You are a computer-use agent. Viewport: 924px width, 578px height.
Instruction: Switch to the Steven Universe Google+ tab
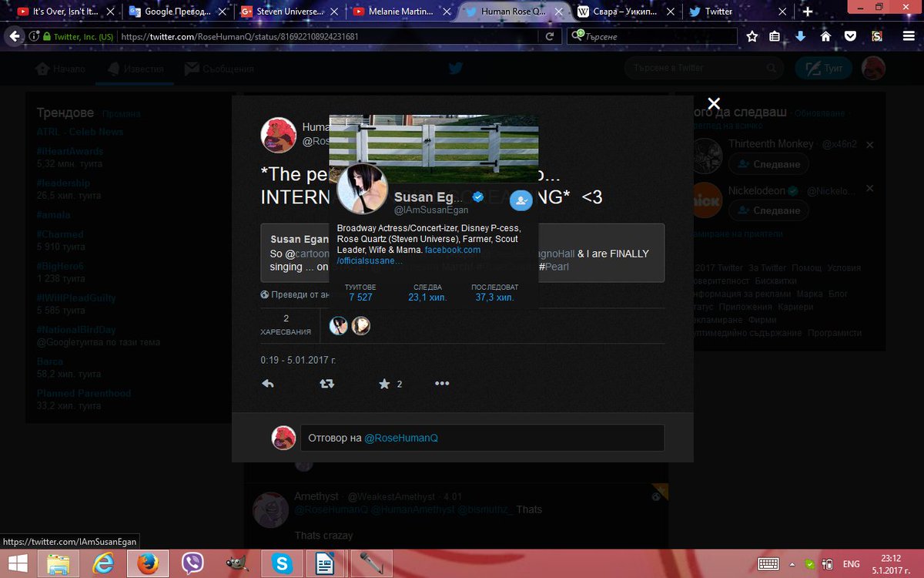pos(288,12)
